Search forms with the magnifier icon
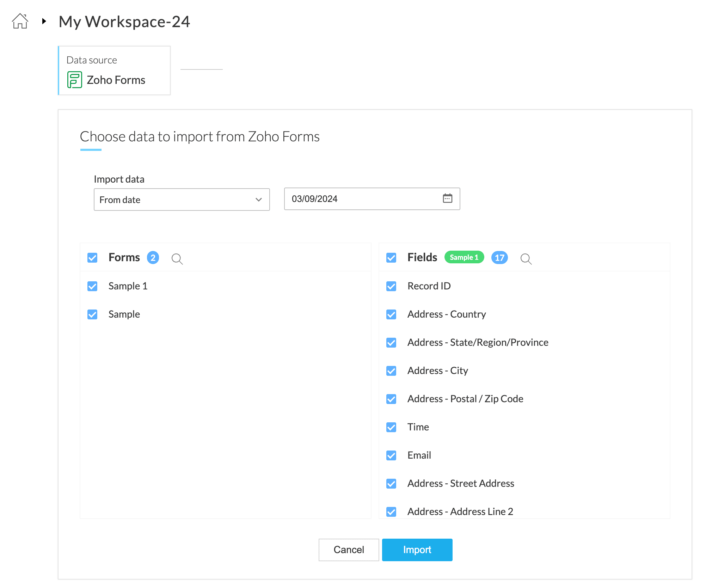 [177, 259]
